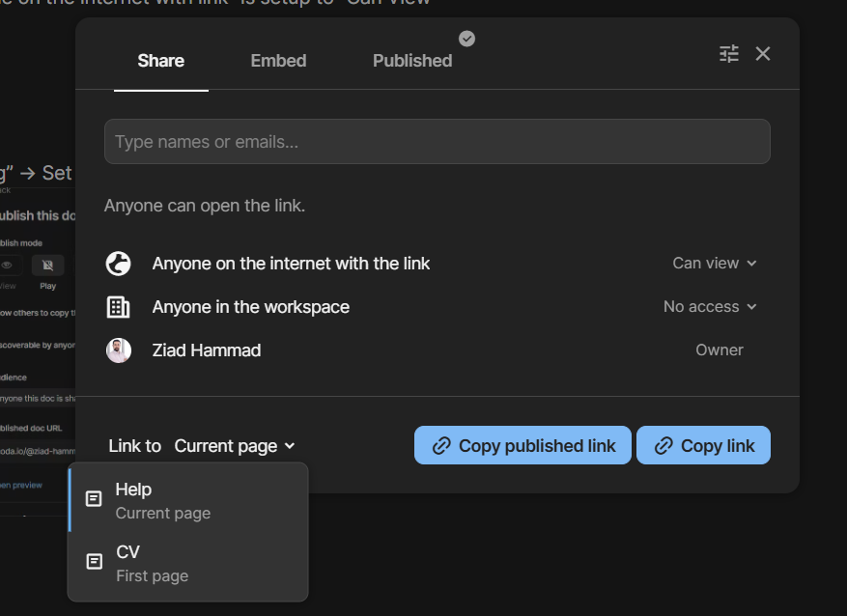Open the Published tab
The image size is (847, 616).
(412, 61)
